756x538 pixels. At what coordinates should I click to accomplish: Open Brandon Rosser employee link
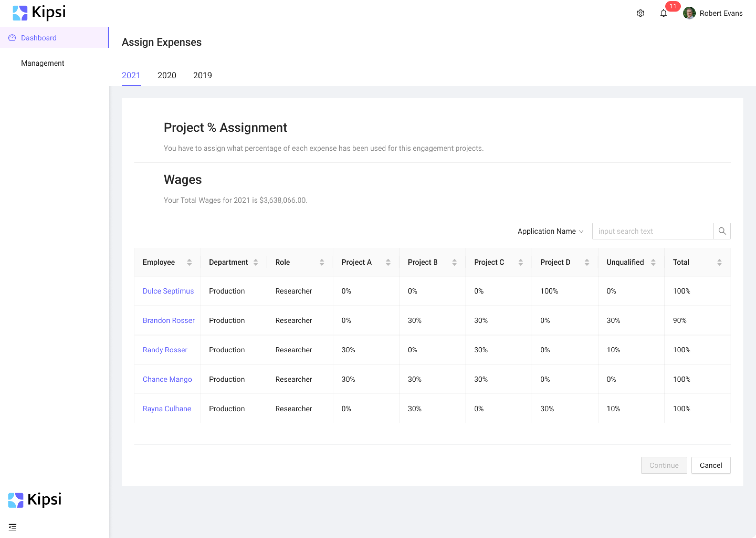point(168,320)
